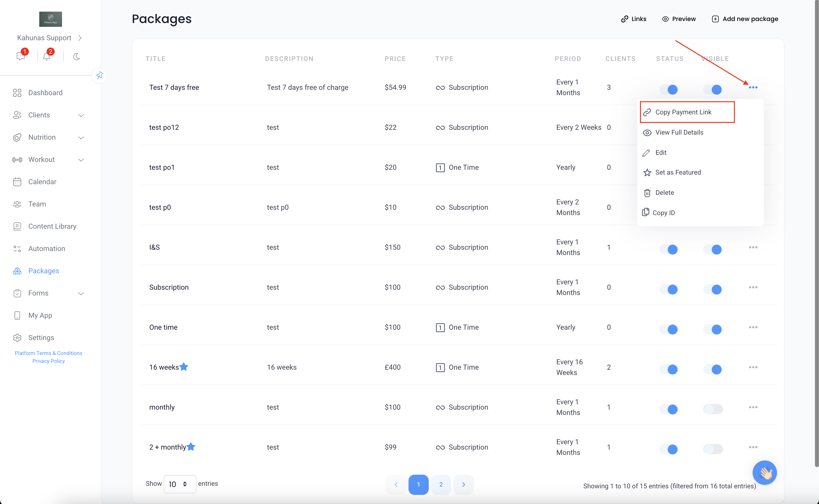Click the Fitness App logo thumbnail
The height and width of the screenshot is (504, 819).
[x=51, y=19]
